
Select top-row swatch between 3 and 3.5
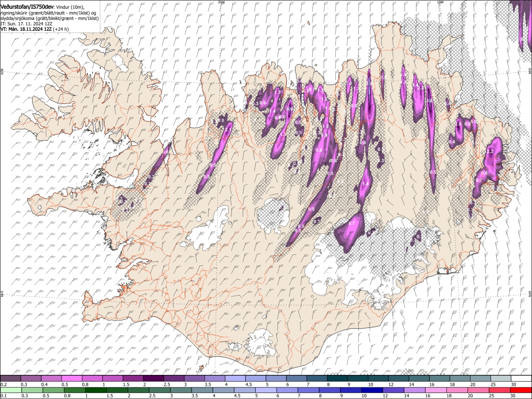point(194,378)
